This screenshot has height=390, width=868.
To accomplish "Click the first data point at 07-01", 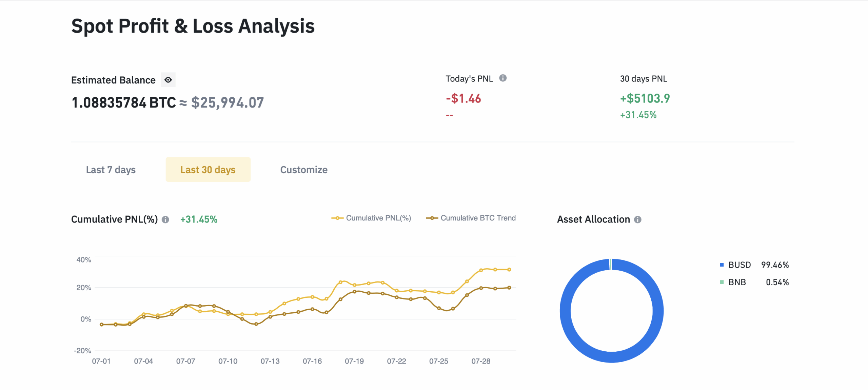I will pos(101,325).
